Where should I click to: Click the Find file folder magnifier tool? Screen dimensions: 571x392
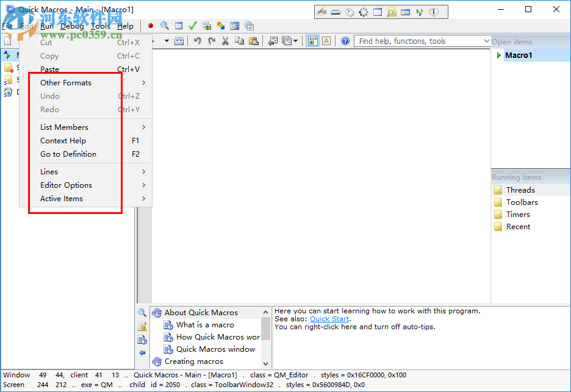pyautogui.click(x=392, y=12)
